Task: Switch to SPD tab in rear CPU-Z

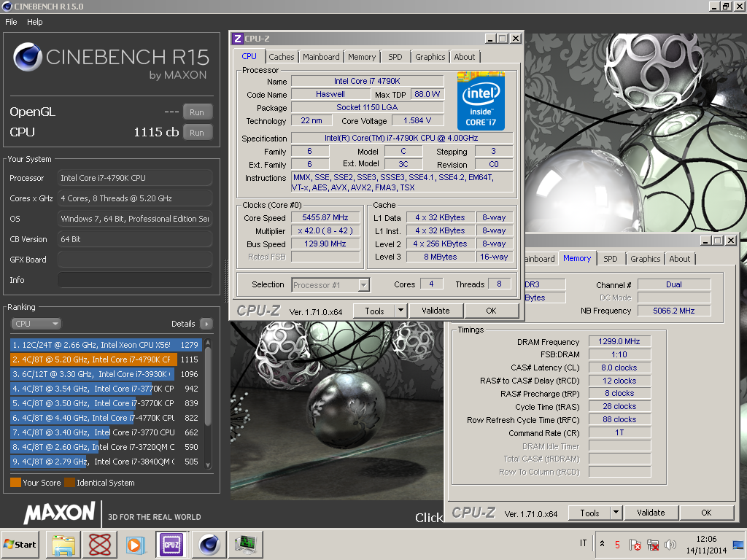Action: [x=611, y=259]
